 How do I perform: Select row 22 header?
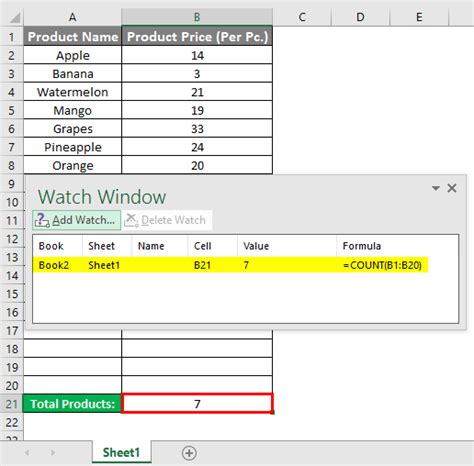[x=12, y=422]
